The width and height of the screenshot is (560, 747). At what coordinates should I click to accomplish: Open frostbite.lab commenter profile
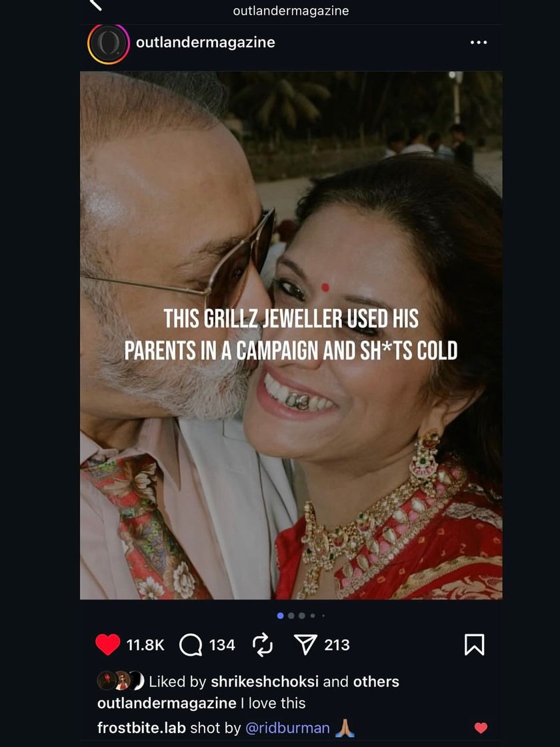(x=141, y=728)
